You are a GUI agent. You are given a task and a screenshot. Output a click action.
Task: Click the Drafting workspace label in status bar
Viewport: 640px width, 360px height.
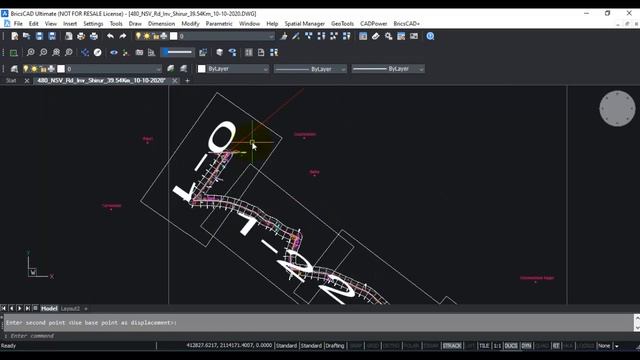(335, 346)
